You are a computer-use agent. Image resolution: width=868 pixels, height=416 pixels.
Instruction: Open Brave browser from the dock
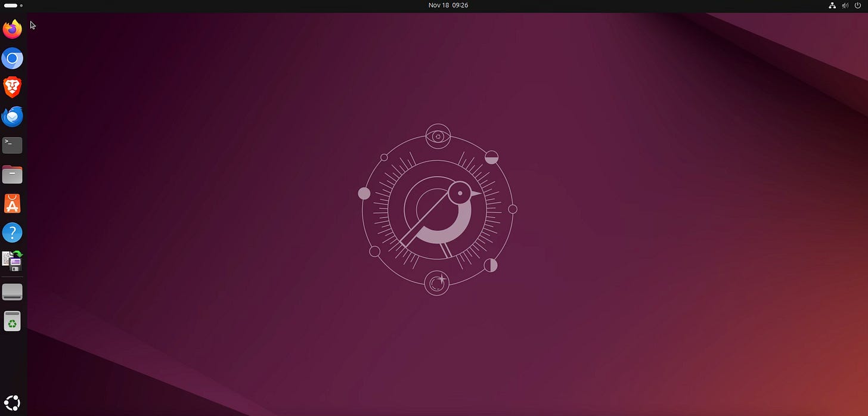[x=13, y=87]
